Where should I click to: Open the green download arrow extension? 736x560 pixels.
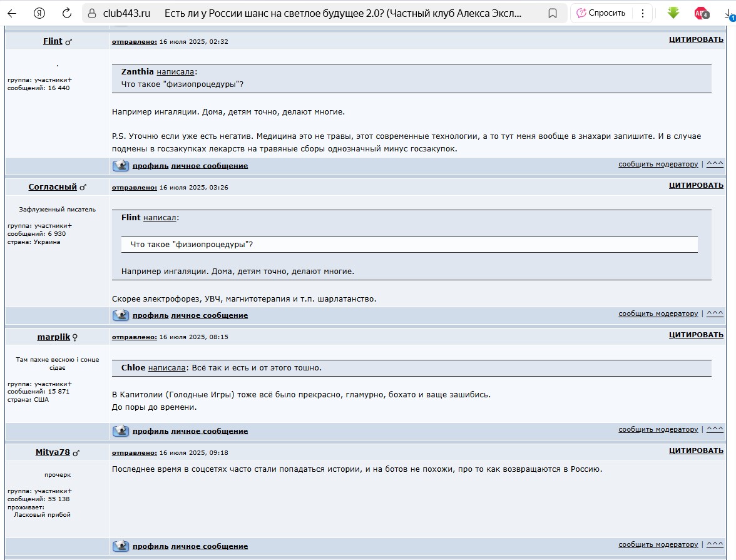click(673, 13)
